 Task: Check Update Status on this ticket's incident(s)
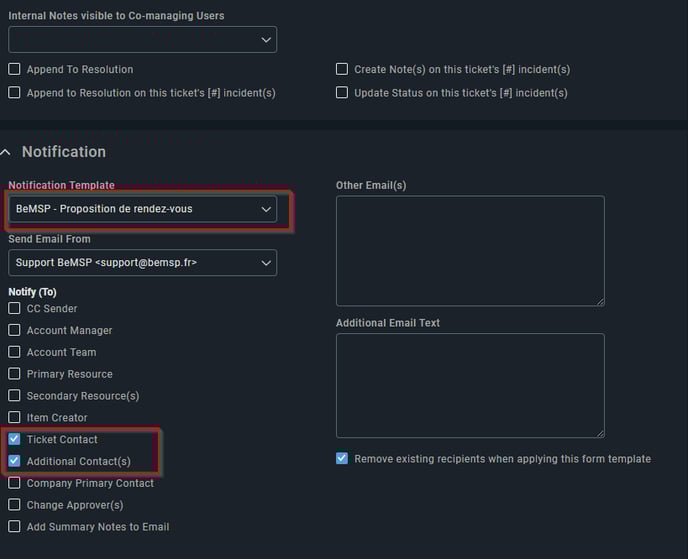tap(342, 93)
